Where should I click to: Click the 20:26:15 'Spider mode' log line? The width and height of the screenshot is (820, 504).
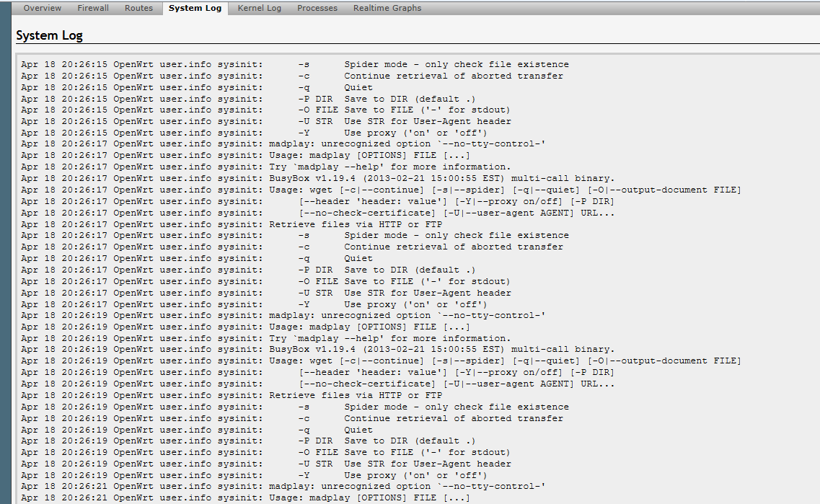[295, 64]
